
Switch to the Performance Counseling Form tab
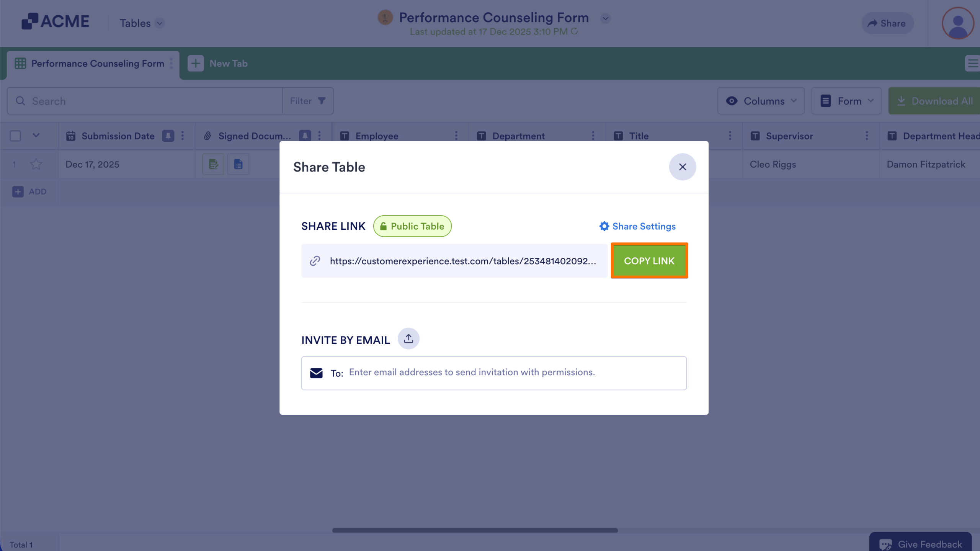[x=97, y=64]
